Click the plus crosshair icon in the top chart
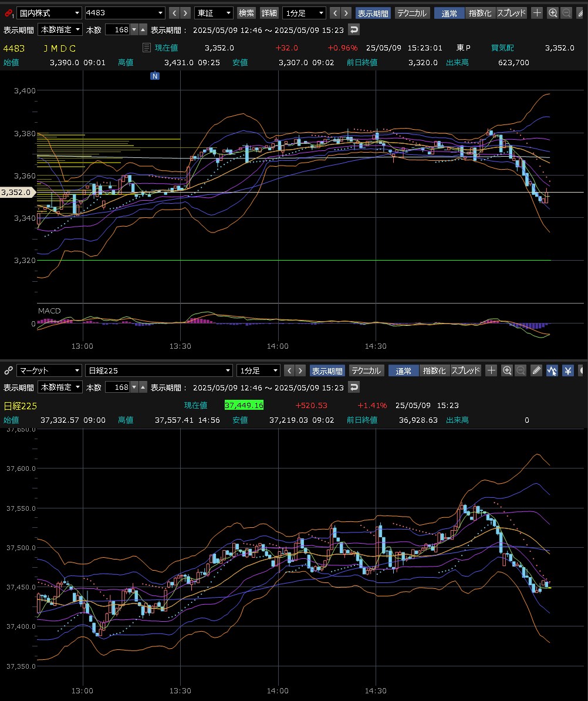This screenshot has width=588, height=701. [537, 13]
